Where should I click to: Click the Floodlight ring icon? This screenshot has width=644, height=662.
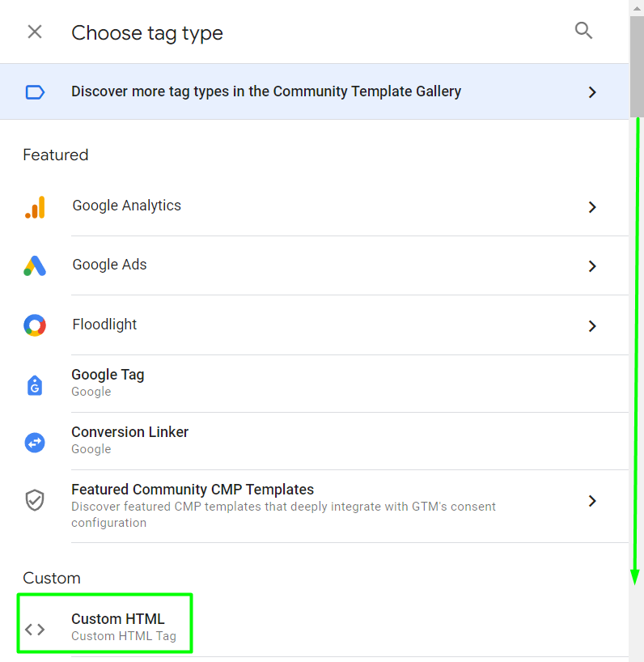pos(35,325)
